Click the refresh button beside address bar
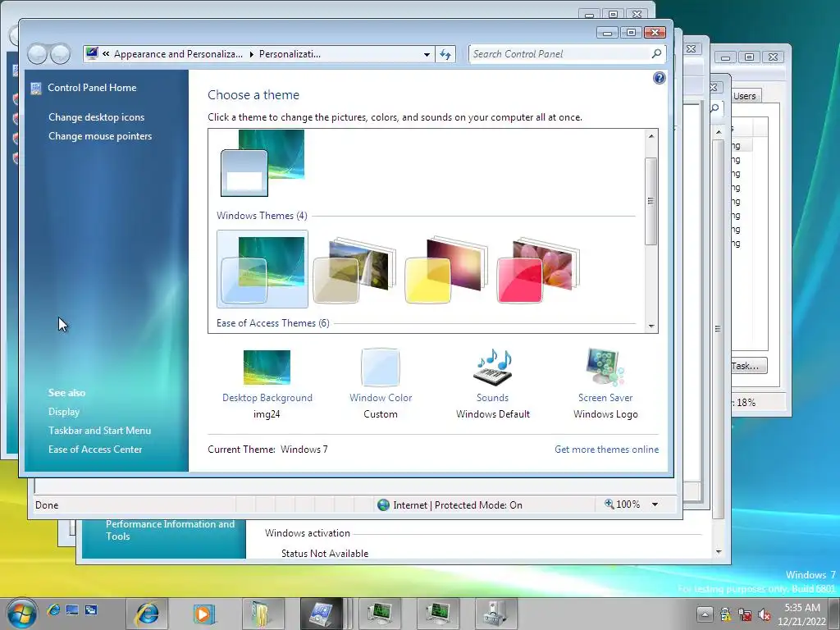 [445, 54]
